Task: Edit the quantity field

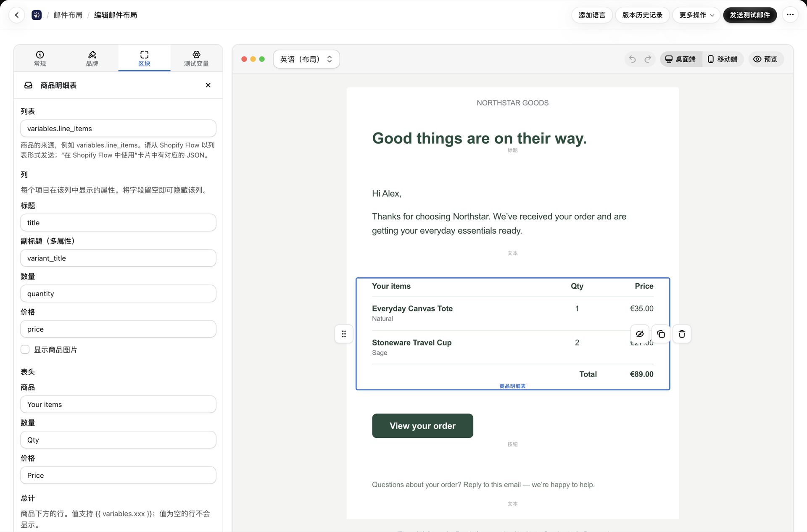Action: (x=118, y=294)
